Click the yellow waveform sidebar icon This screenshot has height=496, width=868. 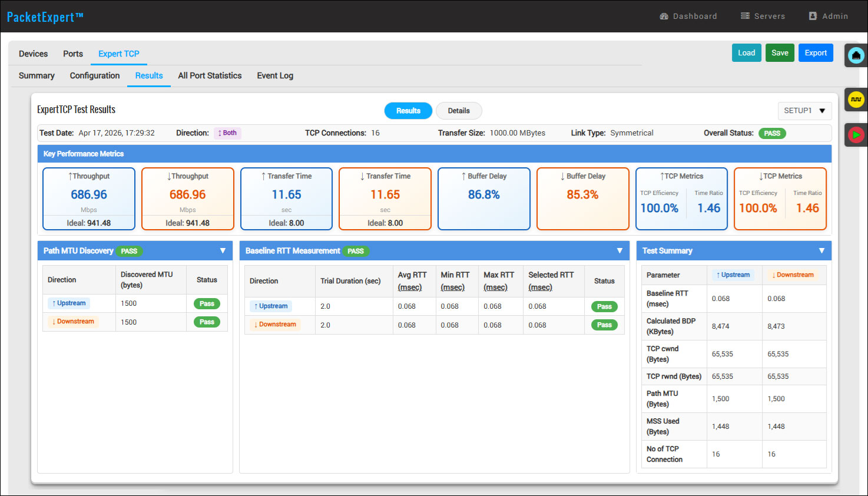[x=856, y=100]
